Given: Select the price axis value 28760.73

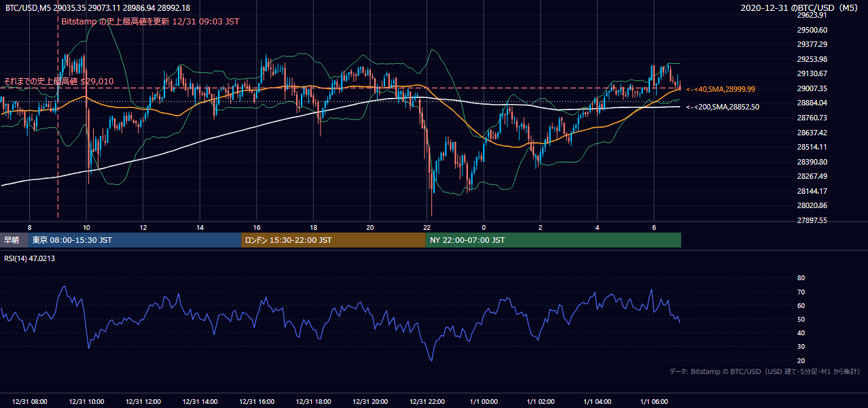Looking at the screenshot, I should coord(812,118).
